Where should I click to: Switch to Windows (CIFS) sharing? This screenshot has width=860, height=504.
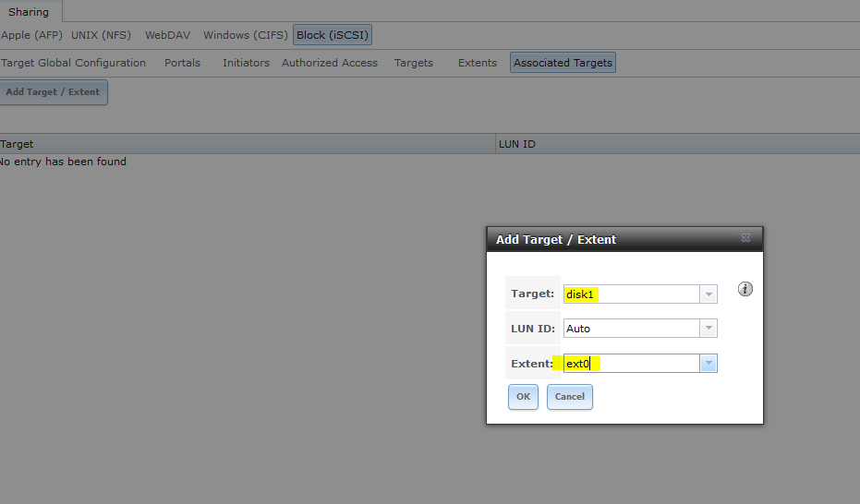(x=245, y=35)
